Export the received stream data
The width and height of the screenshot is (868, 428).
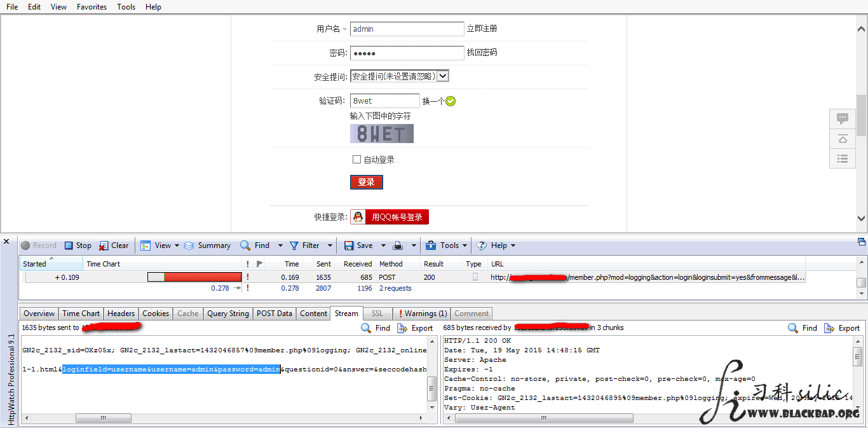pos(842,328)
